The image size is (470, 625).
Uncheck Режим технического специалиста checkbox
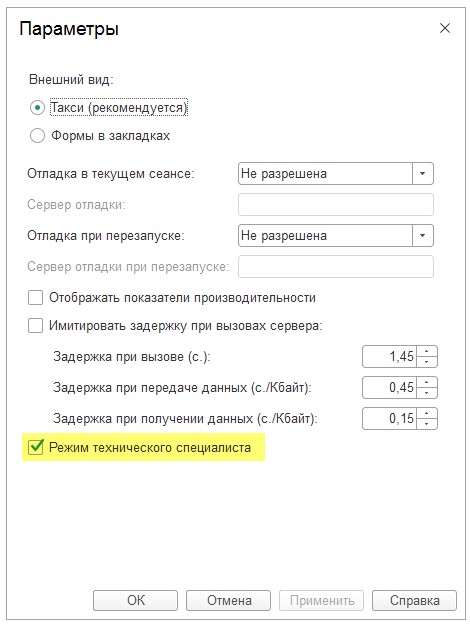tap(35, 447)
